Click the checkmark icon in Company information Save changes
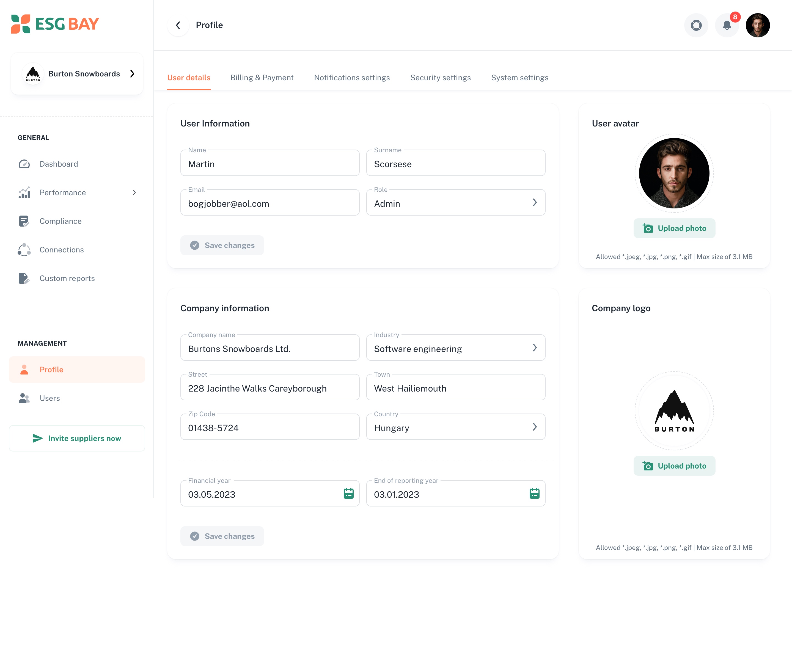The width and height of the screenshot is (792, 672). point(195,536)
